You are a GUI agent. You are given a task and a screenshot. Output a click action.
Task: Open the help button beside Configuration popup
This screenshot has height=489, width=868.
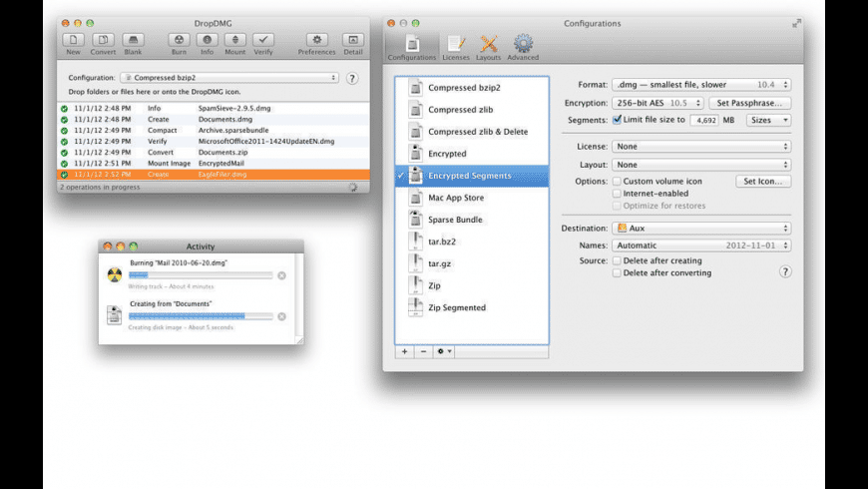352,78
